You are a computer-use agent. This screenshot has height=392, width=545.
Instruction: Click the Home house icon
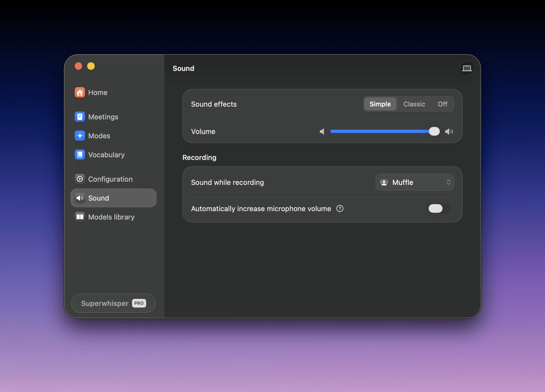[x=80, y=92]
